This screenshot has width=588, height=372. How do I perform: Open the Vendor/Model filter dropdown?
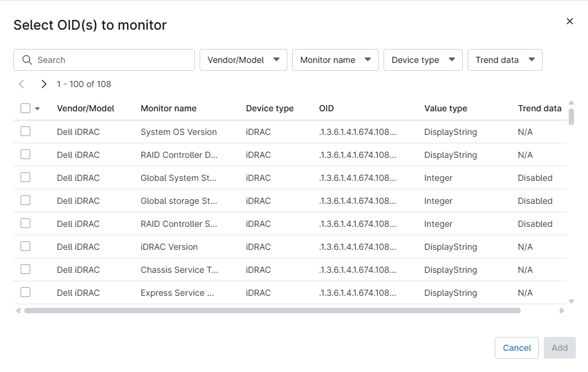tap(243, 60)
